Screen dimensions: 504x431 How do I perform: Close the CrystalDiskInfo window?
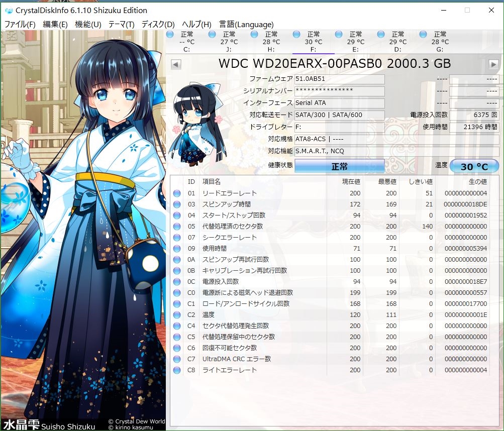point(491,10)
